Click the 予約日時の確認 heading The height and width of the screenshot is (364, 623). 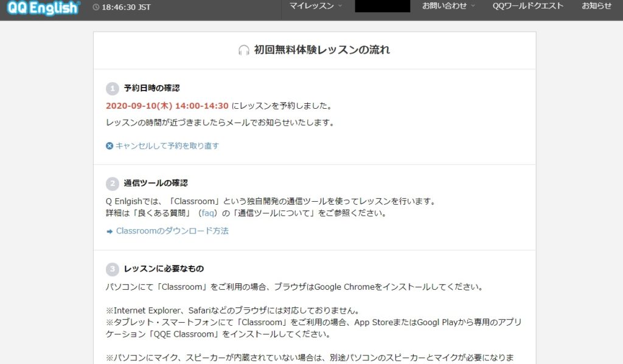(151, 88)
